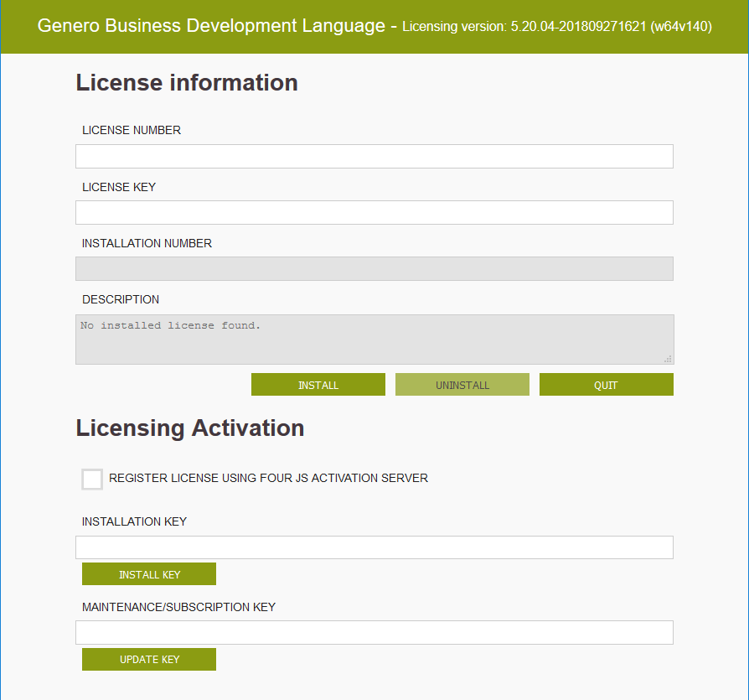Click the UNINSTALL button

tap(462, 385)
